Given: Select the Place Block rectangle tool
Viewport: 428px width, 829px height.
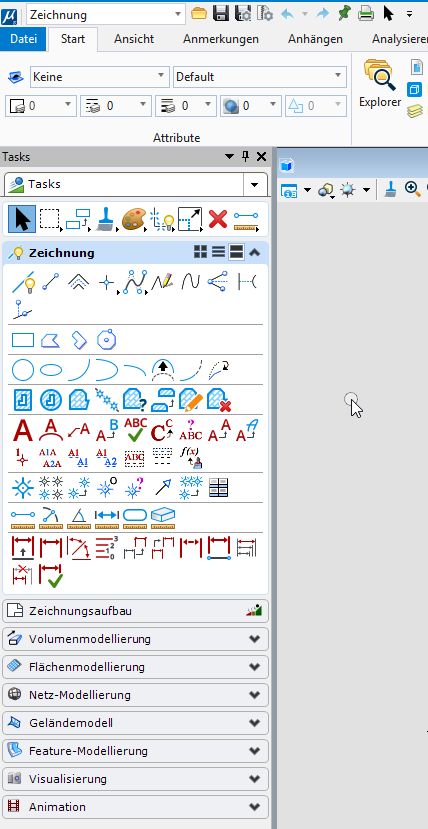Looking at the screenshot, I should click(23, 340).
